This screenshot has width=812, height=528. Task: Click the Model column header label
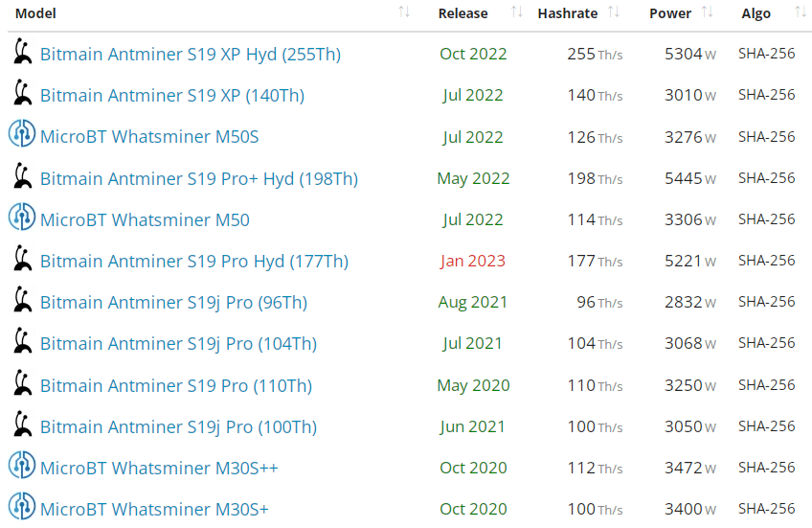(x=35, y=13)
